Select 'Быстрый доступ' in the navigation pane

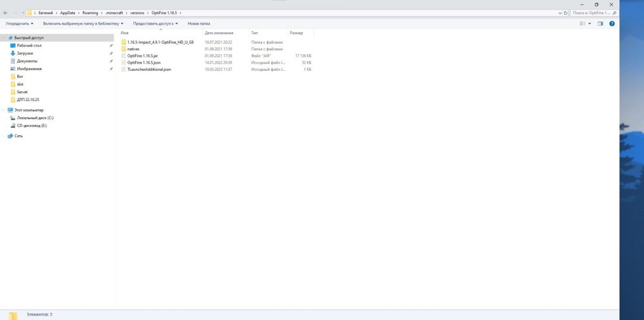[29, 38]
